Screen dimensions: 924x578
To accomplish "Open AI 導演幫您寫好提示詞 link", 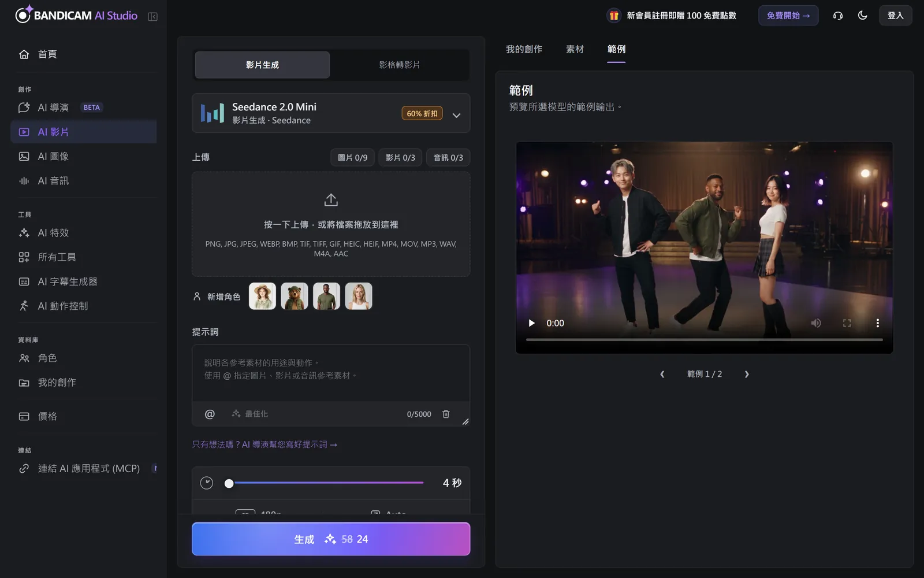I will tap(264, 444).
